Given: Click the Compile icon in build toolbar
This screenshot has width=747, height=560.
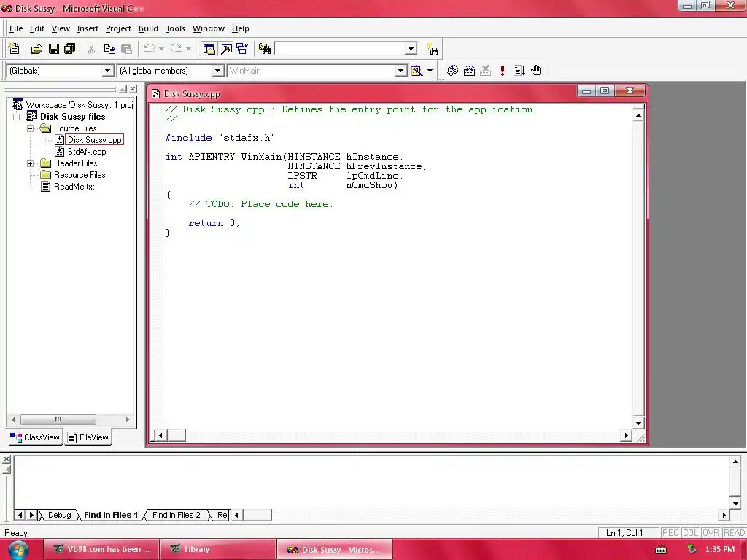Looking at the screenshot, I should pyautogui.click(x=452, y=71).
